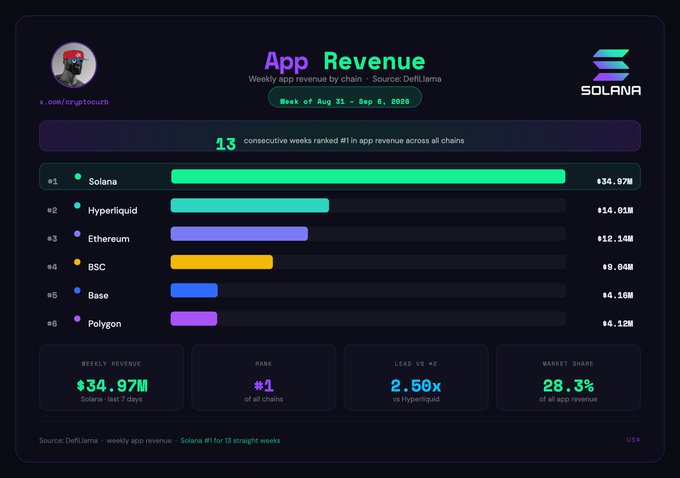Select the Solana chain label
This screenshot has height=478, width=680.
(x=103, y=181)
